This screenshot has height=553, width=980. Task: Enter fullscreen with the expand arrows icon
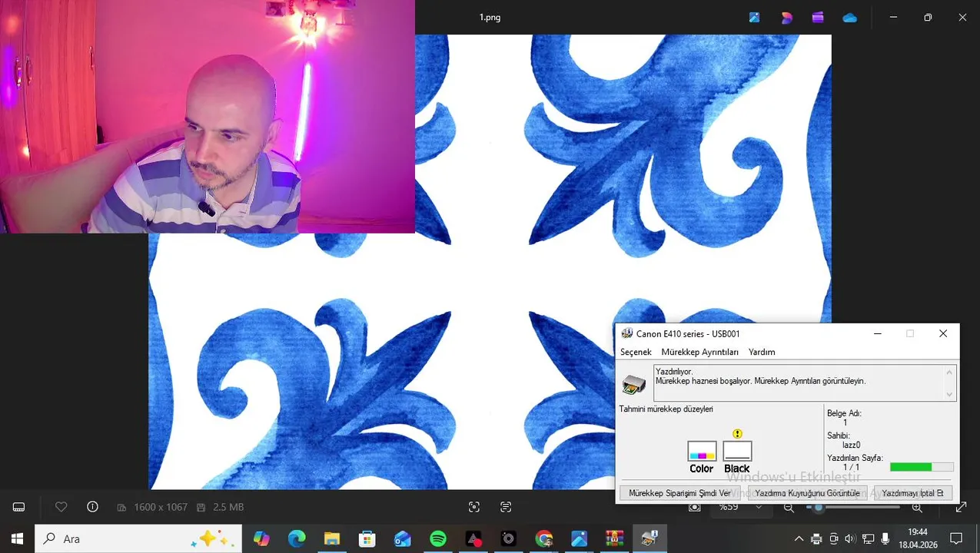961,507
